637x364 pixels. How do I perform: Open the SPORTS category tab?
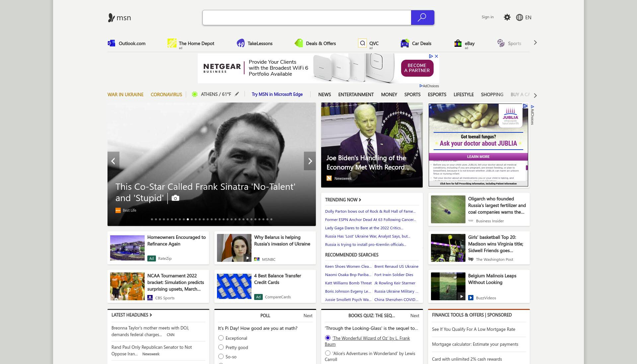click(412, 95)
